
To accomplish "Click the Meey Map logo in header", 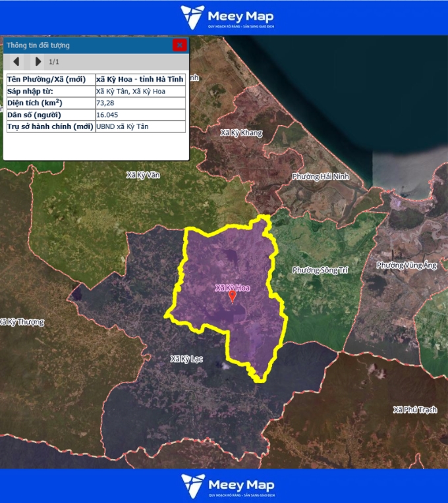I will pyautogui.click(x=227, y=18).
